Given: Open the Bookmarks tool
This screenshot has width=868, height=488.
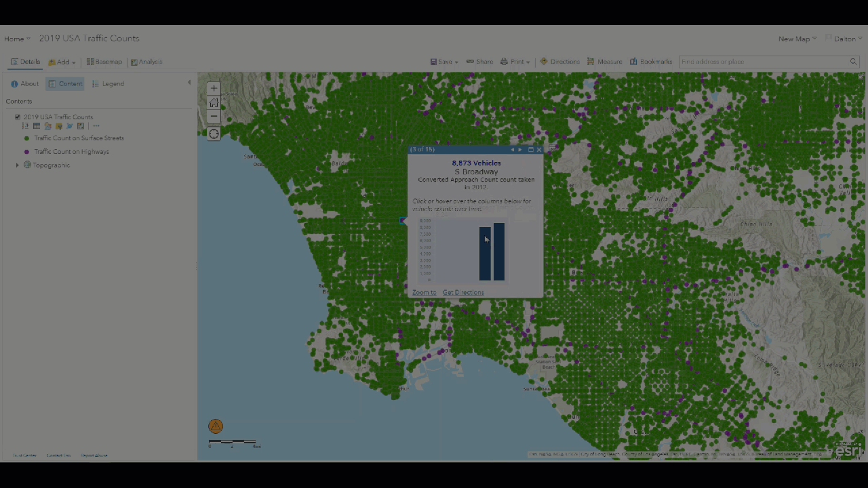Looking at the screenshot, I should [650, 62].
